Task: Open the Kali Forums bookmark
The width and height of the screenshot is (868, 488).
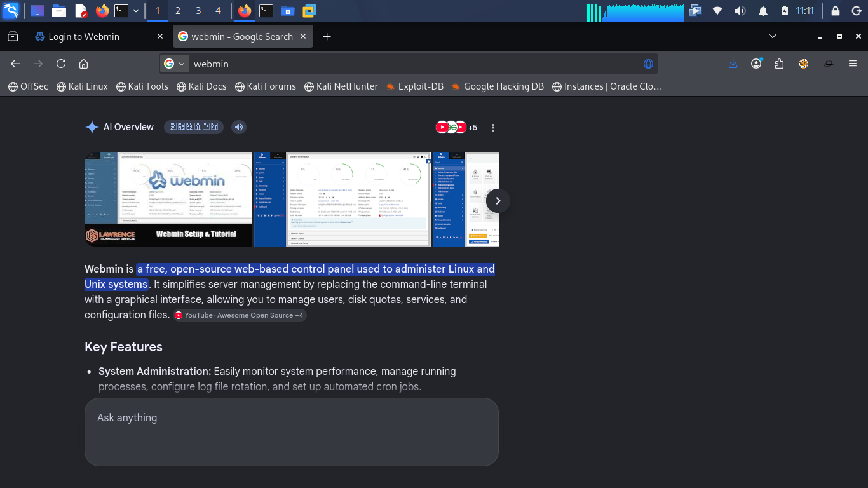Action: [266, 86]
